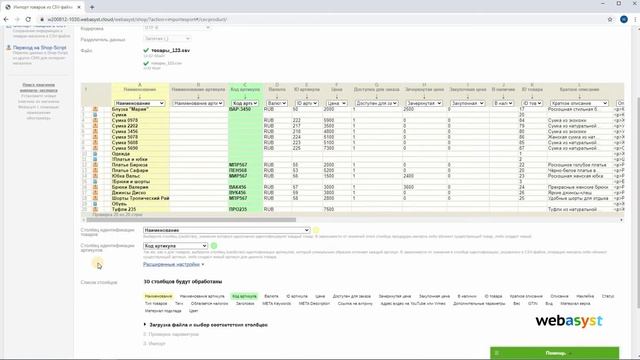Image resolution: width=640 pixels, height=360 pixels.
Task: Open the Зачеркнутая цена mapping dropdown
Action: 424,103
